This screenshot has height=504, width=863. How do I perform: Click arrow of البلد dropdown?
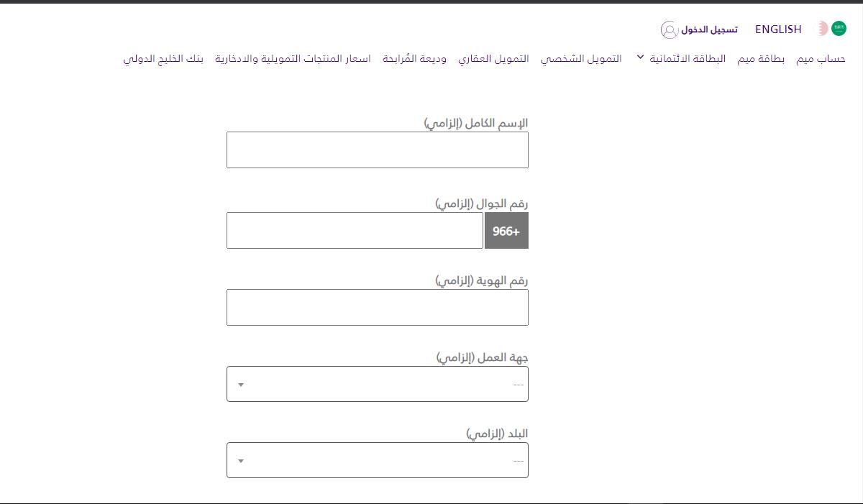coord(241,461)
